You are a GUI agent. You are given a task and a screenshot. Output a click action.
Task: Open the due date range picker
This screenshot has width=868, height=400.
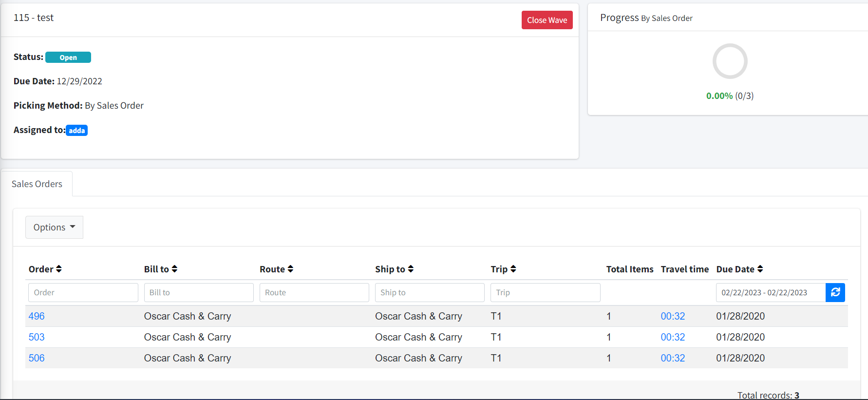click(770, 292)
